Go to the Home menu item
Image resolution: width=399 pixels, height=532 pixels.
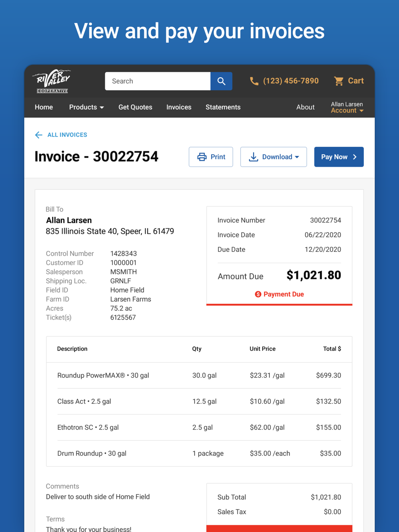(44, 107)
